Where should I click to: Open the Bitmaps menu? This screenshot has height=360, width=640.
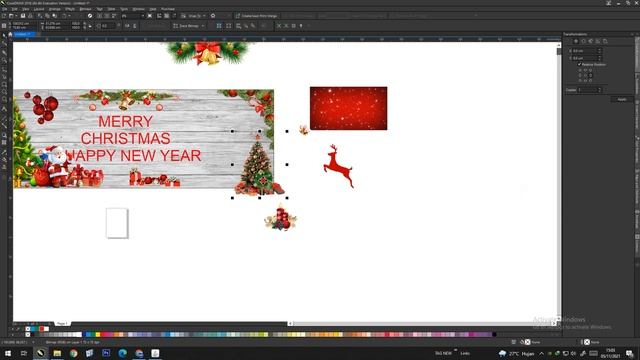pos(85,9)
